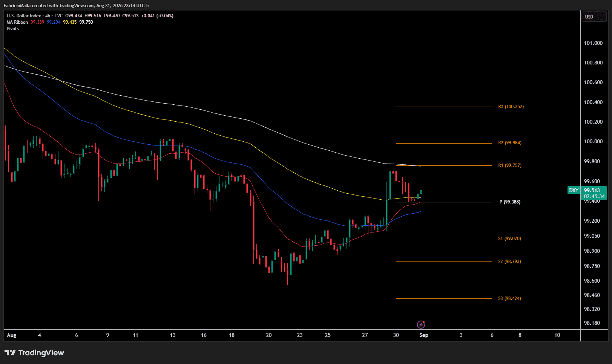Image resolution: width=612 pixels, height=364 pixels.
Task: Click the red MA value 99.389
Action: coord(37,22)
